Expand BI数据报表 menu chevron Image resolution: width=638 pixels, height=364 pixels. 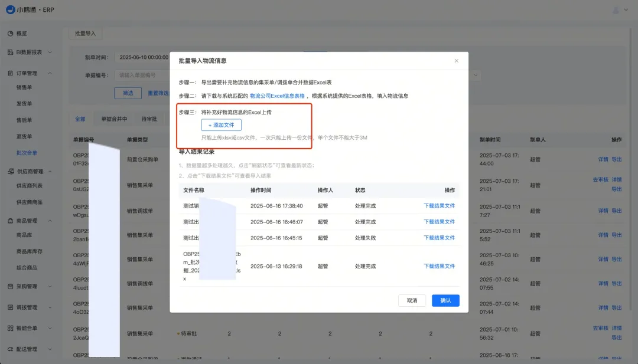tap(50, 53)
